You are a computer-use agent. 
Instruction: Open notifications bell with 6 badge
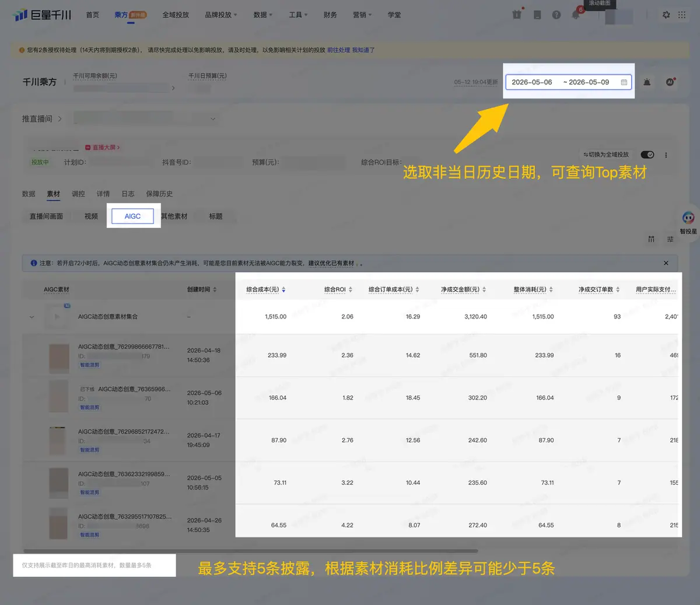[576, 15]
